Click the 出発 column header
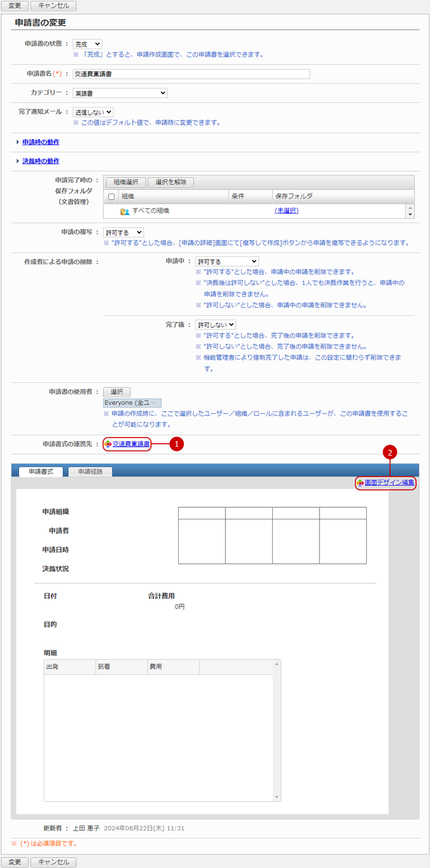Image resolution: width=430 pixels, height=868 pixels. point(69,667)
